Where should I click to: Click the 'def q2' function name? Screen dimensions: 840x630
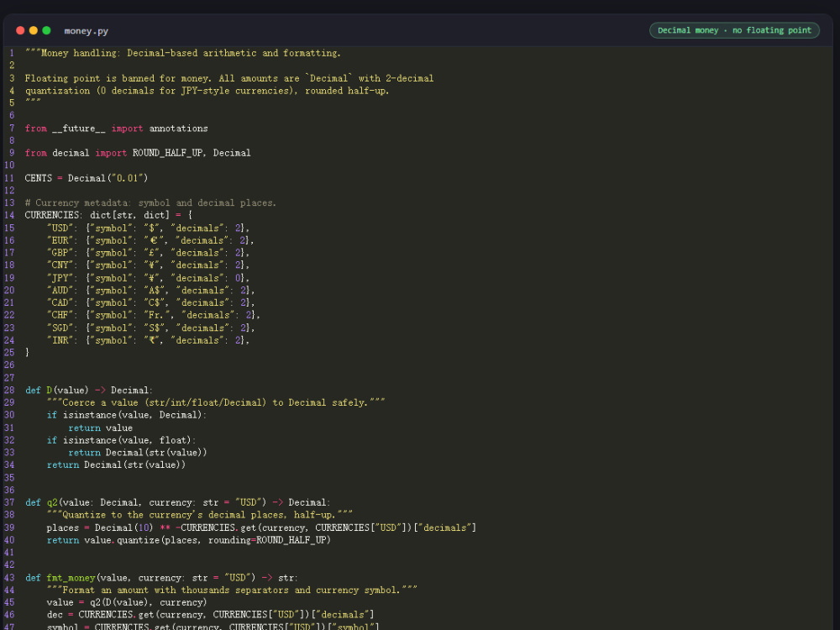click(x=52, y=502)
